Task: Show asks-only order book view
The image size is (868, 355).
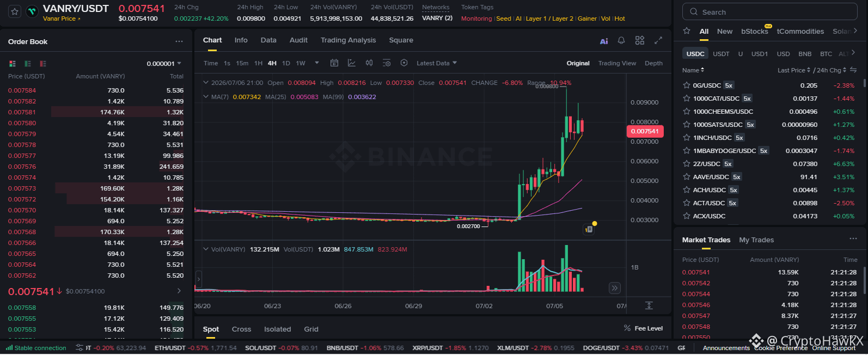Action: (43, 64)
